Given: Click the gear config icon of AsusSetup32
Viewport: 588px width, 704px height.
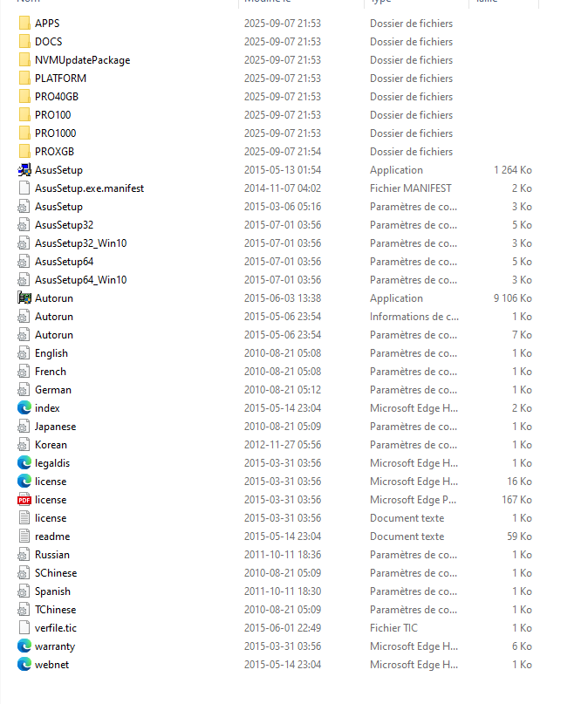Looking at the screenshot, I should click(x=24, y=225).
